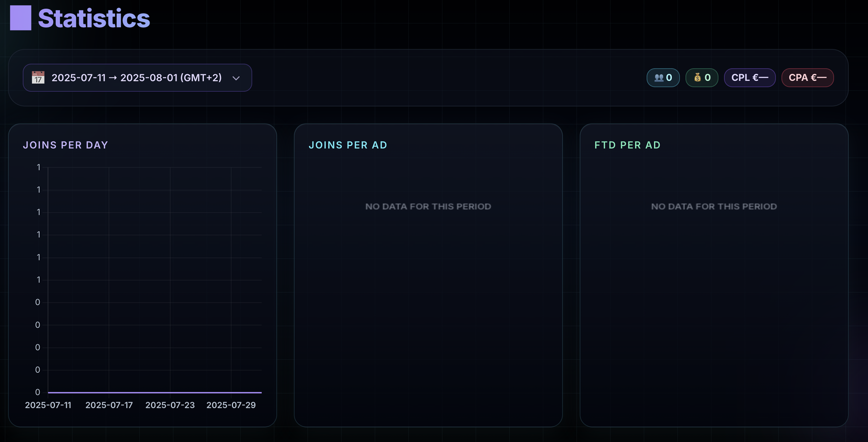Image resolution: width=868 pixels, height=442 pixels.
Task: Click the calendar icon in date selector
Action: (38, 77)
